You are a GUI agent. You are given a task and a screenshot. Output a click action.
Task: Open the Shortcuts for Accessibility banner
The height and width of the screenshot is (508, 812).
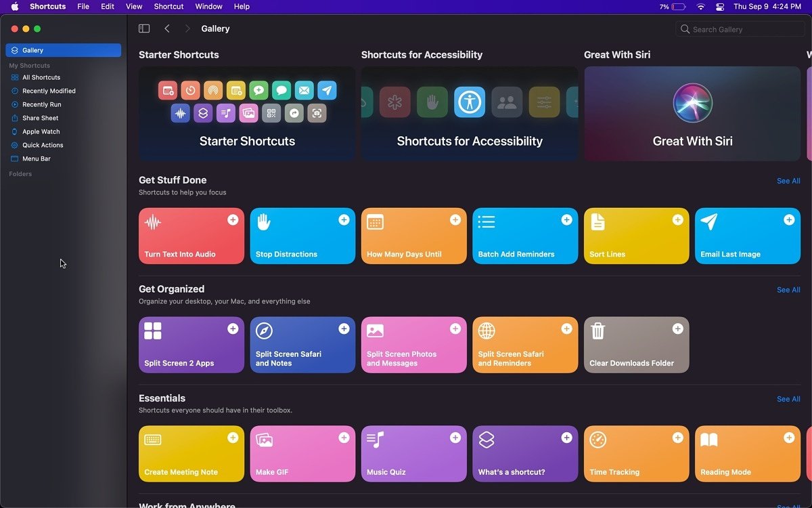(470, 114)
